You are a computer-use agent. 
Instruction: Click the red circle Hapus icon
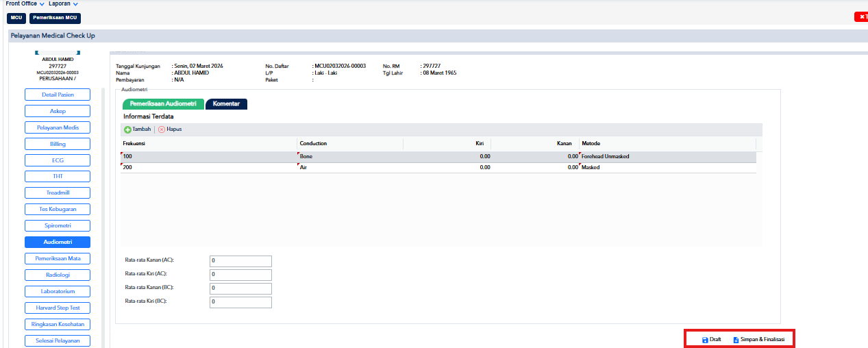click(x=162, y=129)
